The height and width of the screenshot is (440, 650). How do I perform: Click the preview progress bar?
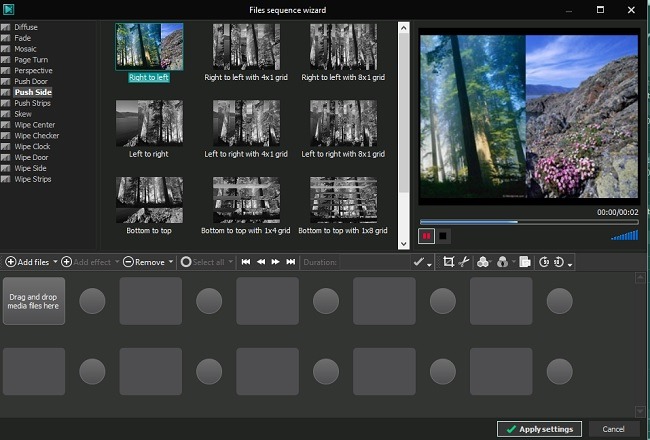(x=529, y=222)
